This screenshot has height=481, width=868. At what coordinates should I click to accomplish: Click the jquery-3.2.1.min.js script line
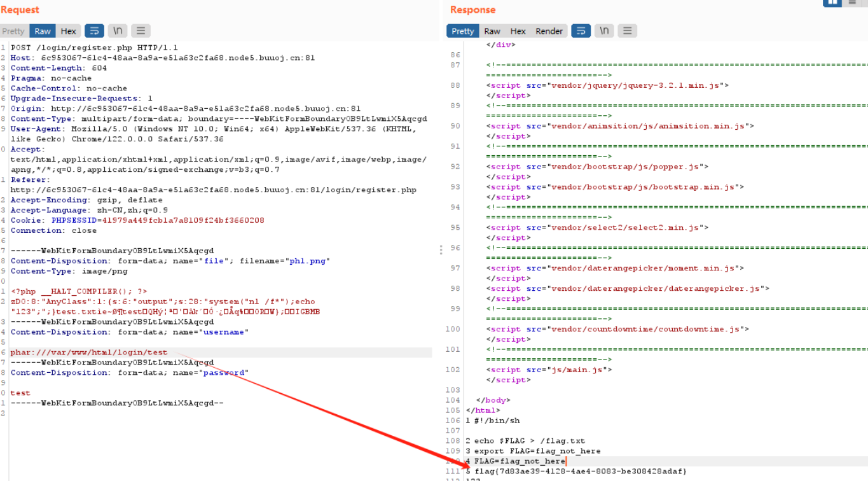(x=607, y=85)
